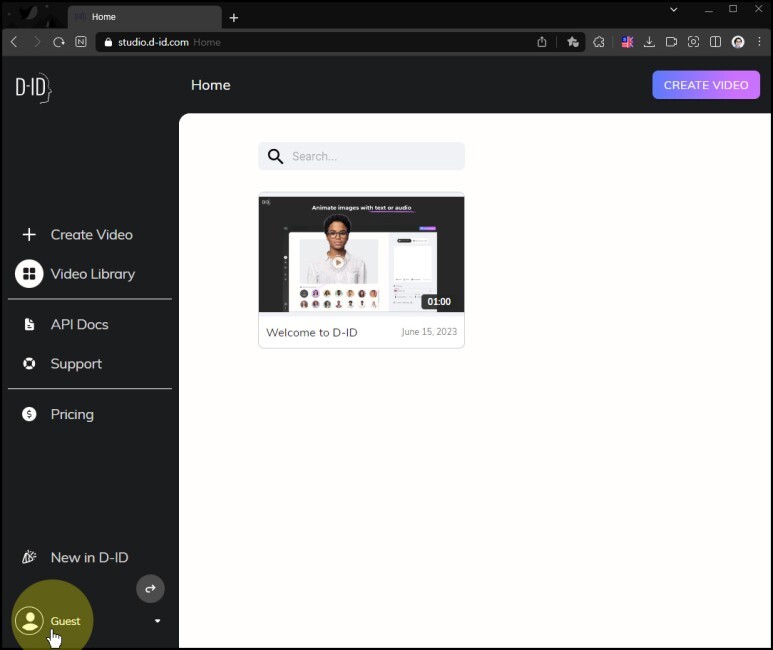
Task: Click the screen capture extension icon
Action: point(693,42)
